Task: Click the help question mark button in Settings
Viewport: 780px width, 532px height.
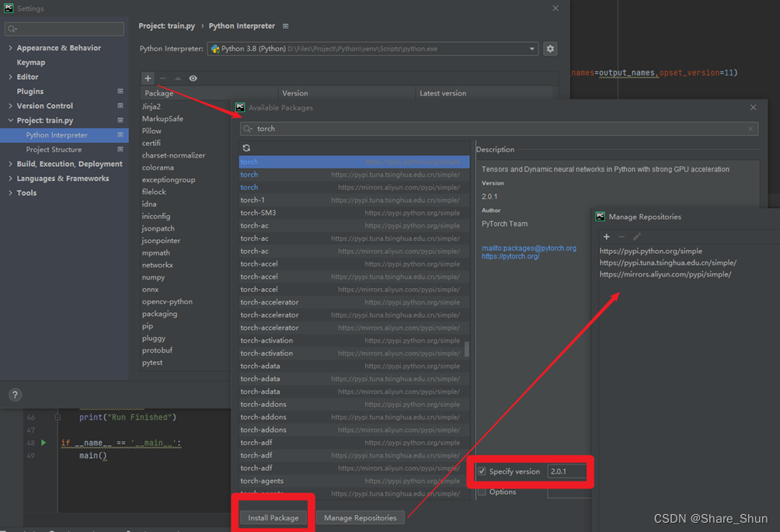Action: click(15, 395)
